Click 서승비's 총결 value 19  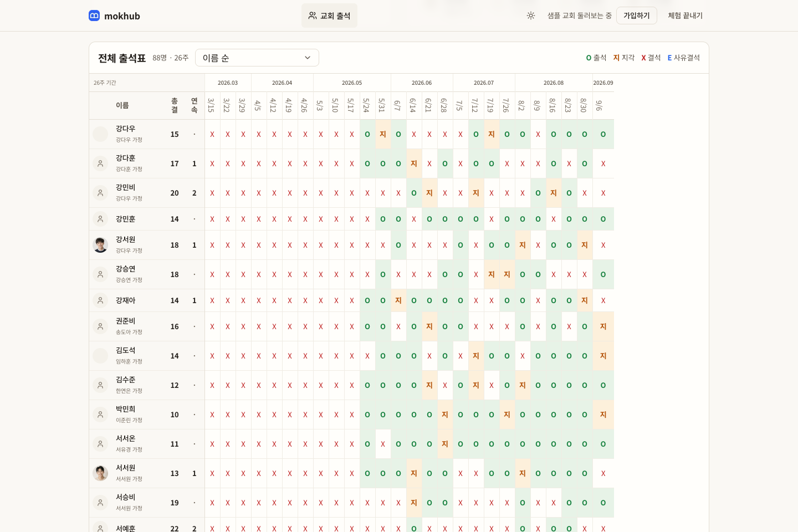click(175, 503)
